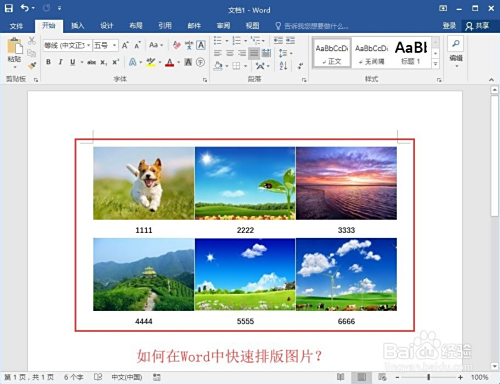Apply the 正文 style
The height and width of the screenshot is (384, 500).
(332, 53)
